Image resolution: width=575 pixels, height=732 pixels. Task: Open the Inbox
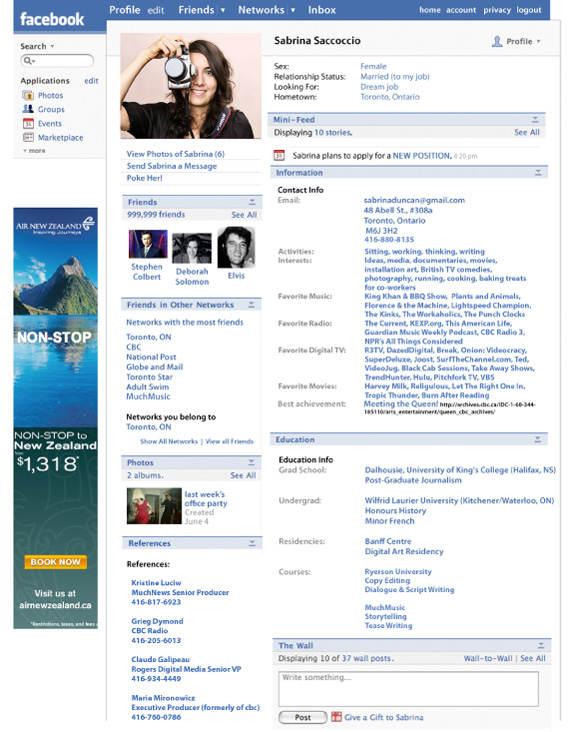tap(322, 10)
